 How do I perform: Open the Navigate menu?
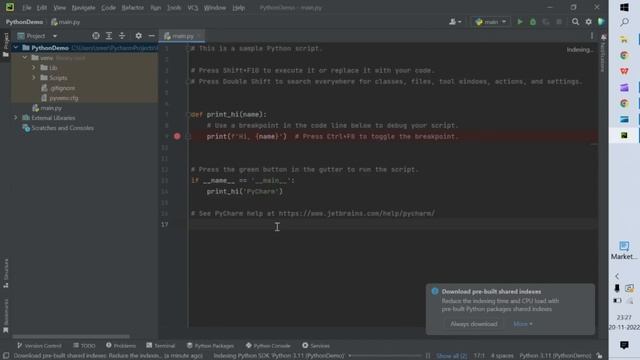point(83,8)
